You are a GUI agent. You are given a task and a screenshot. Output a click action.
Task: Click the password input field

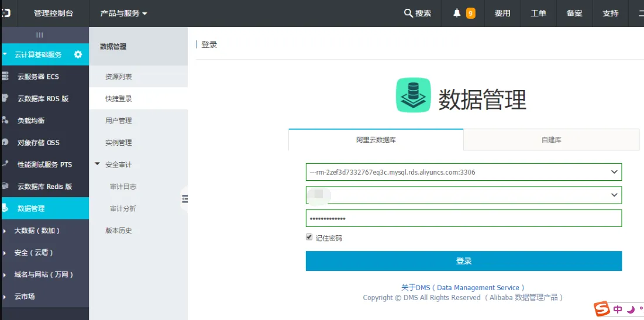tap(464, 218)
